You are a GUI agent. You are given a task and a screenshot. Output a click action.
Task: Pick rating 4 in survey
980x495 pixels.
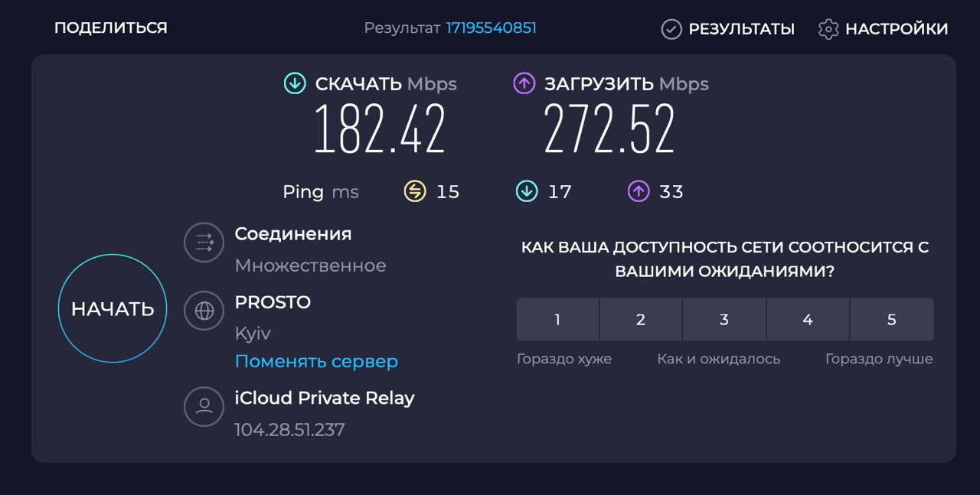(x=808, y=320)
